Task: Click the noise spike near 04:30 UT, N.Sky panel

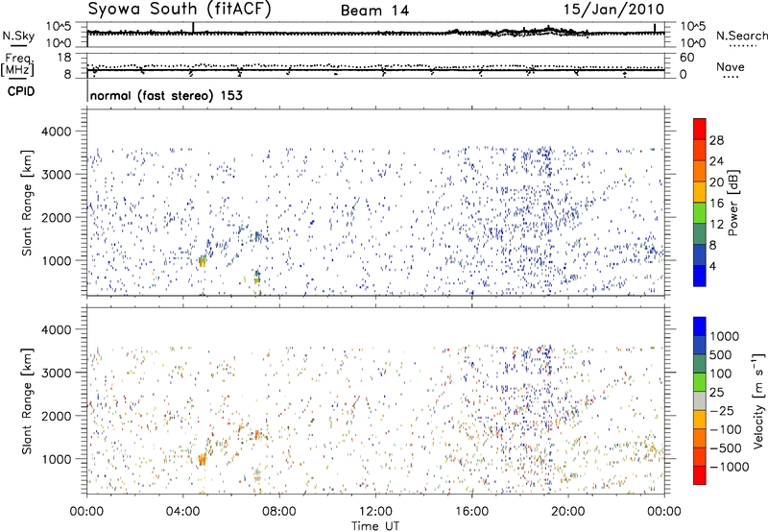Action: (x=193, y=28)
